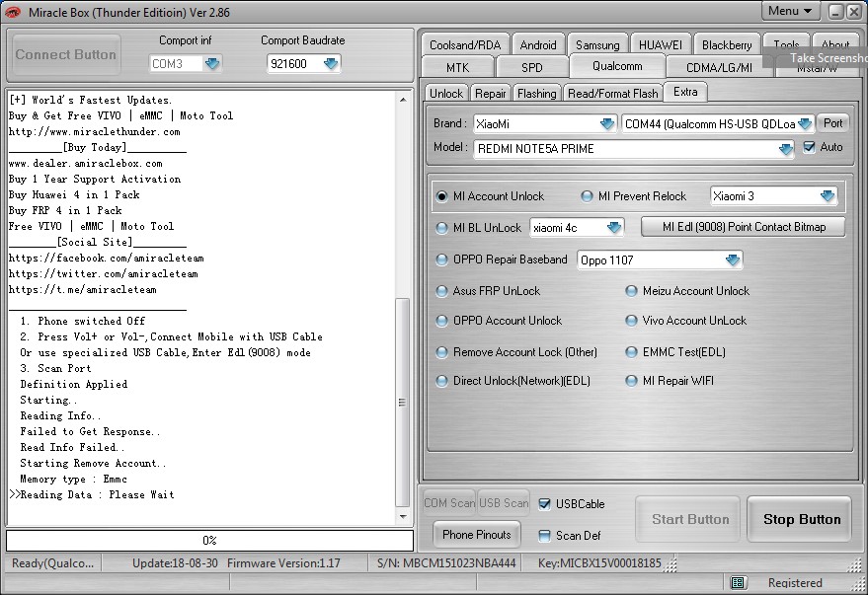Click the USB Scan button
This screenshot has height=595, width=868.
504,503
